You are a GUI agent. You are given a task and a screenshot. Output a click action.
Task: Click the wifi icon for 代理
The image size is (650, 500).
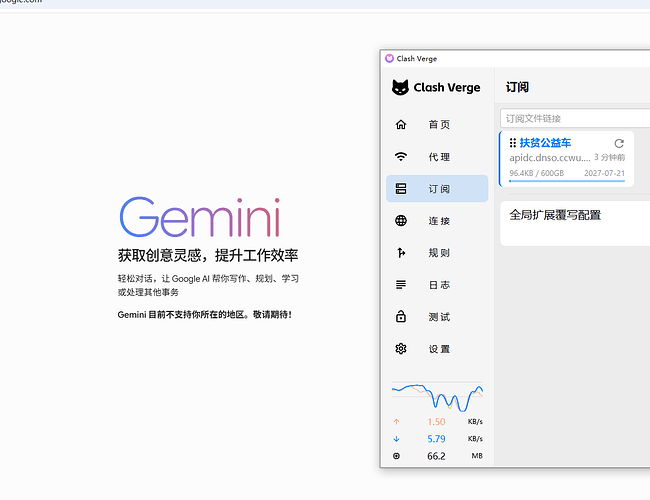pos(401,156)
